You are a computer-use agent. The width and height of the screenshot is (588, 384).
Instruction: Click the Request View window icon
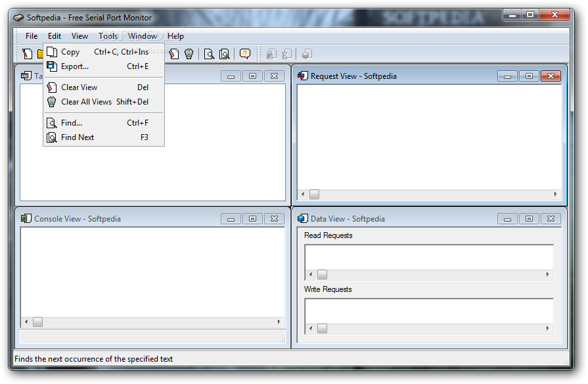coord(303,76)
